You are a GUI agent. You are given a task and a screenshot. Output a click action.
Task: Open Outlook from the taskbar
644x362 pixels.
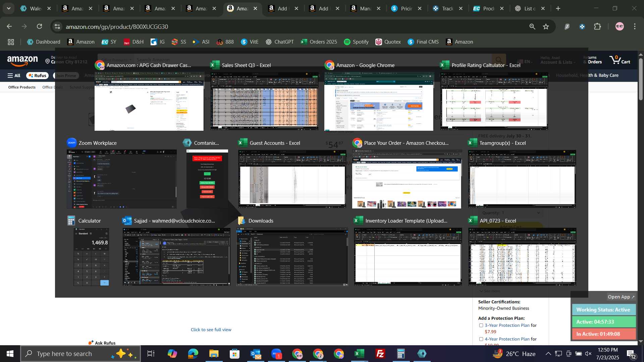[x=255, y=354]
